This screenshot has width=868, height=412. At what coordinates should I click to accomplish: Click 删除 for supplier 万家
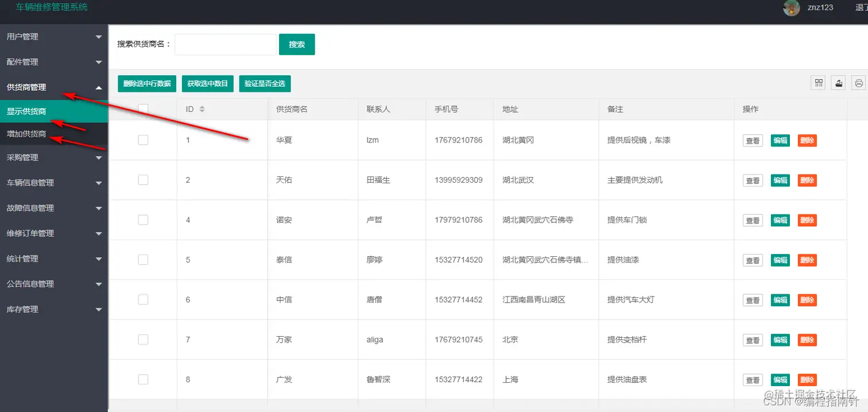tap(807, 340)
